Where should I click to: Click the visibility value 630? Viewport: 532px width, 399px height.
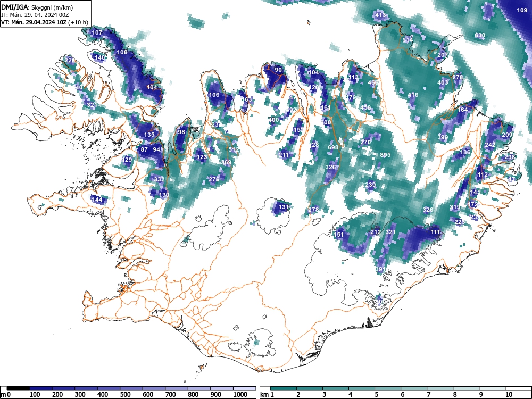click(x=480, y=35)
